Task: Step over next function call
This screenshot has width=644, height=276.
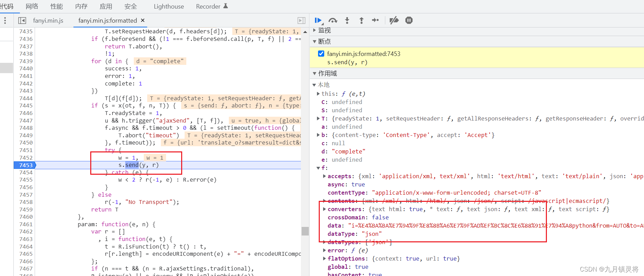Action: coord(333,21)
